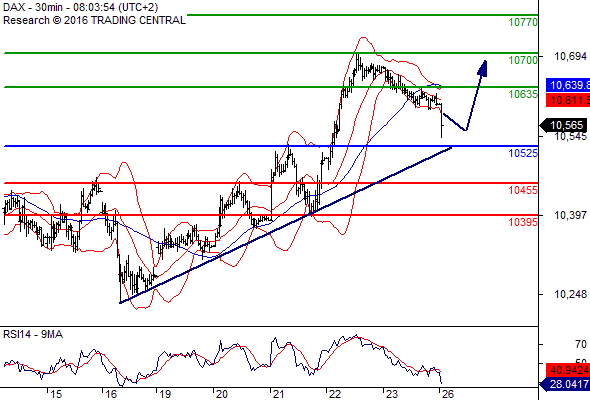The width and height of the screenshot is (590, 400).
Task: Click the 10700 resistance level label
Action: pyautogui.click(x=523, y=60)
